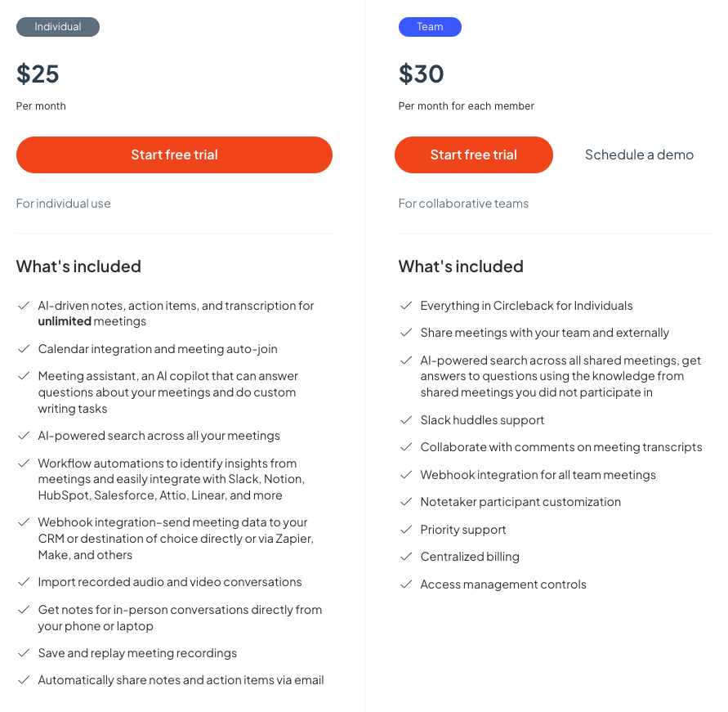
Task: Click checkmark beside Calendar integration and meeting auto-join
Action: pos(24,349)
